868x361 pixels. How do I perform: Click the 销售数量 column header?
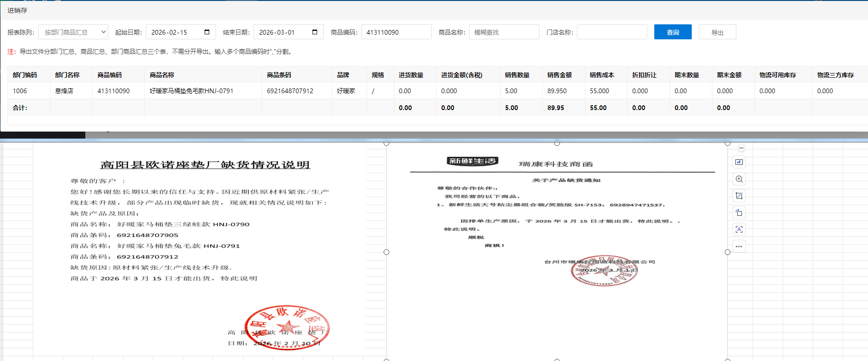517,75
